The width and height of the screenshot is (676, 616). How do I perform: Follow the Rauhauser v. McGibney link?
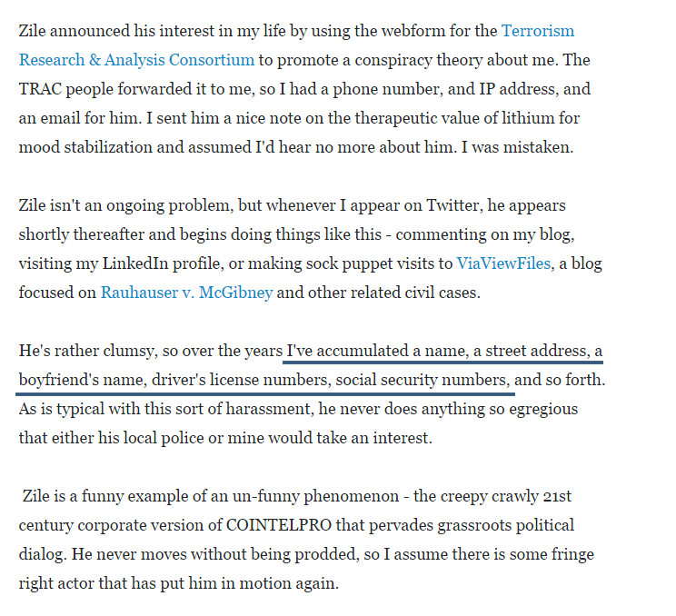186,293
